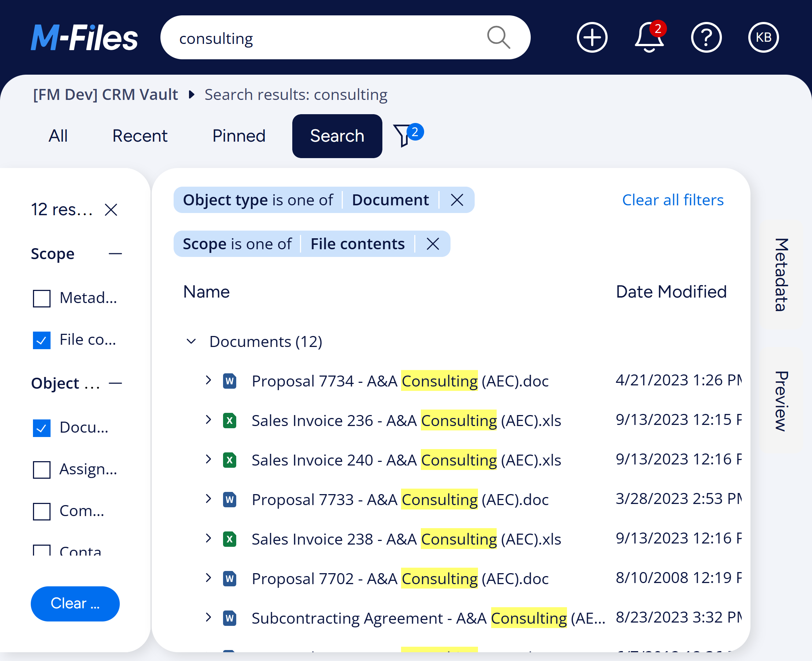Click Word icon of Proposal 7702

[x=229, y=579]
